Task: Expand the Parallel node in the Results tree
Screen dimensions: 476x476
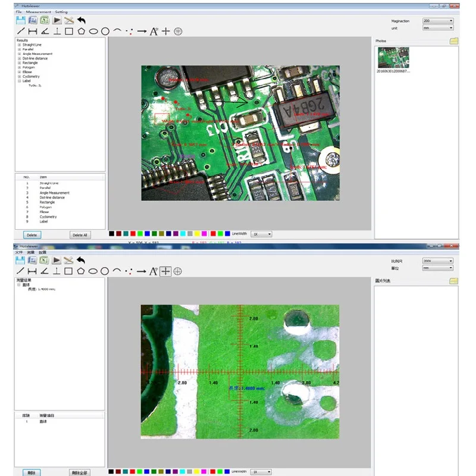Action: coord(20,49)
